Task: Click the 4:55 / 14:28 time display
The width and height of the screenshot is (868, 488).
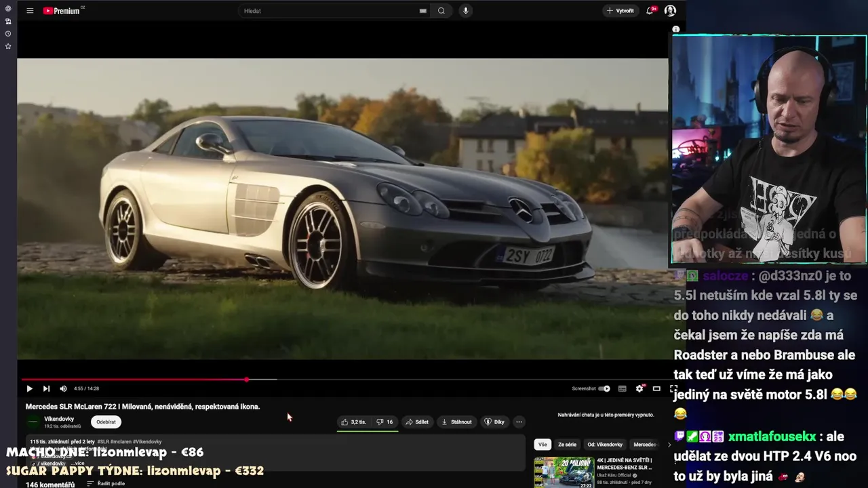Action: [x=86, y=388]
